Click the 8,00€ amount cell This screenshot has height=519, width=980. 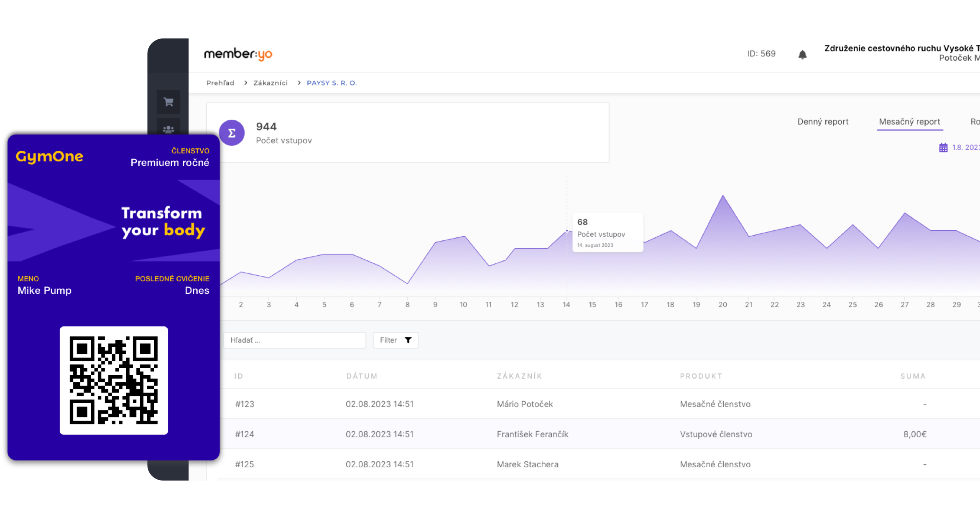point(915,434)
